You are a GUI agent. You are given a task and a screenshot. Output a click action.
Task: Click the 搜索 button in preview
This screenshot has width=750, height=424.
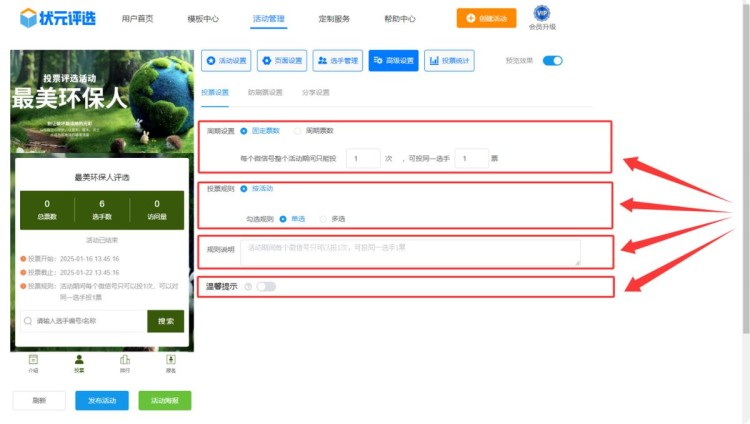pos(165,321)
